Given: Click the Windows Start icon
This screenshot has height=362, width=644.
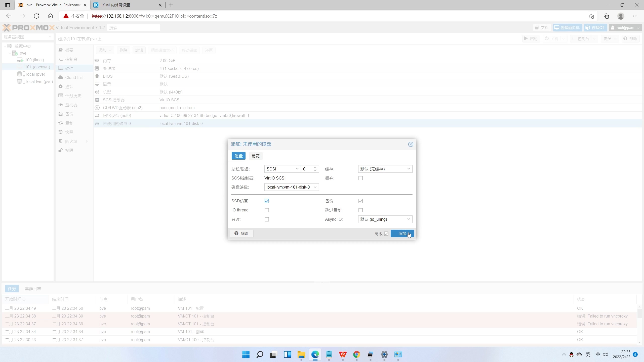Looking at the screenshot, I should (246, 354).
